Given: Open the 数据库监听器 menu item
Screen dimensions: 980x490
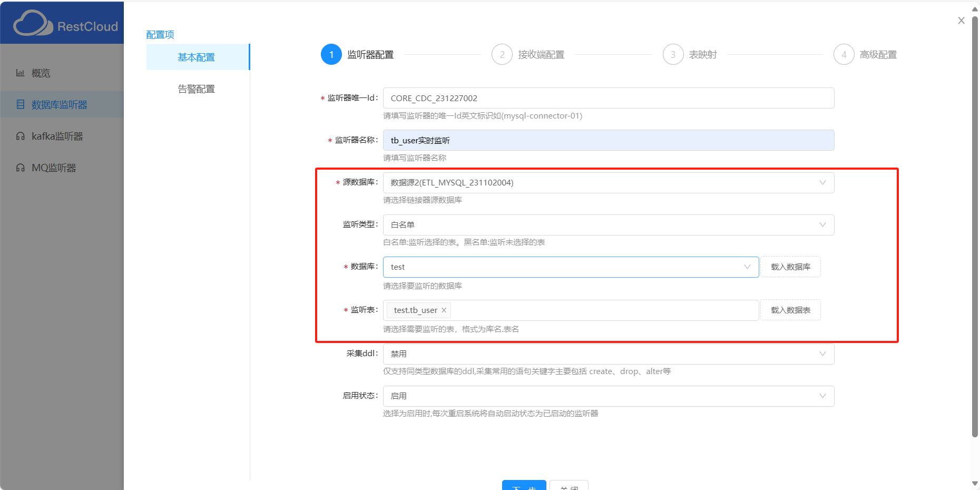Looking at the screenshot, I should [x=62, y=104].
